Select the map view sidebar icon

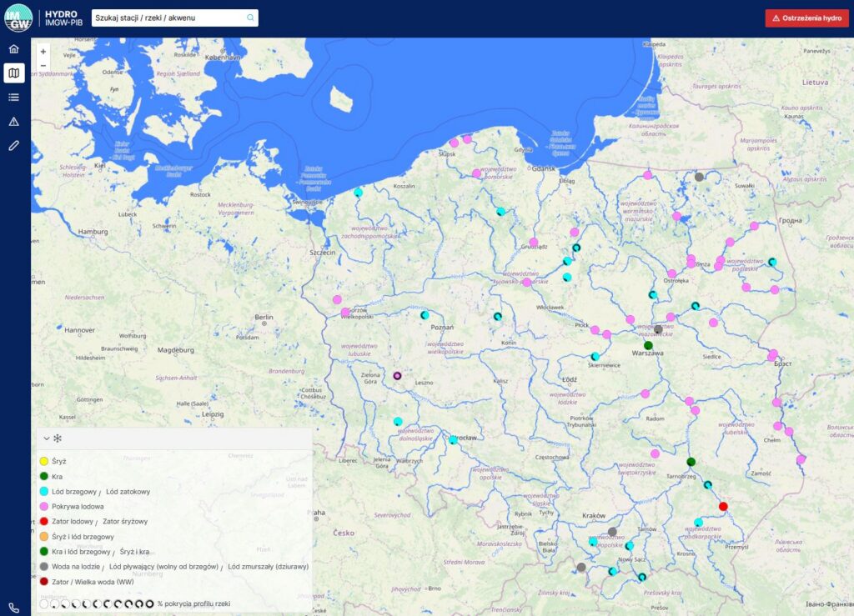(13, 73)
